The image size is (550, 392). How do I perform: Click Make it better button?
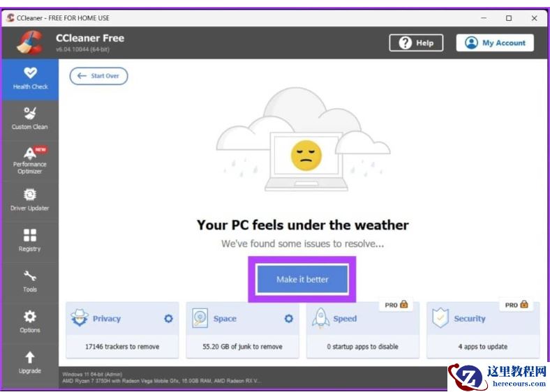pos(302,280)
